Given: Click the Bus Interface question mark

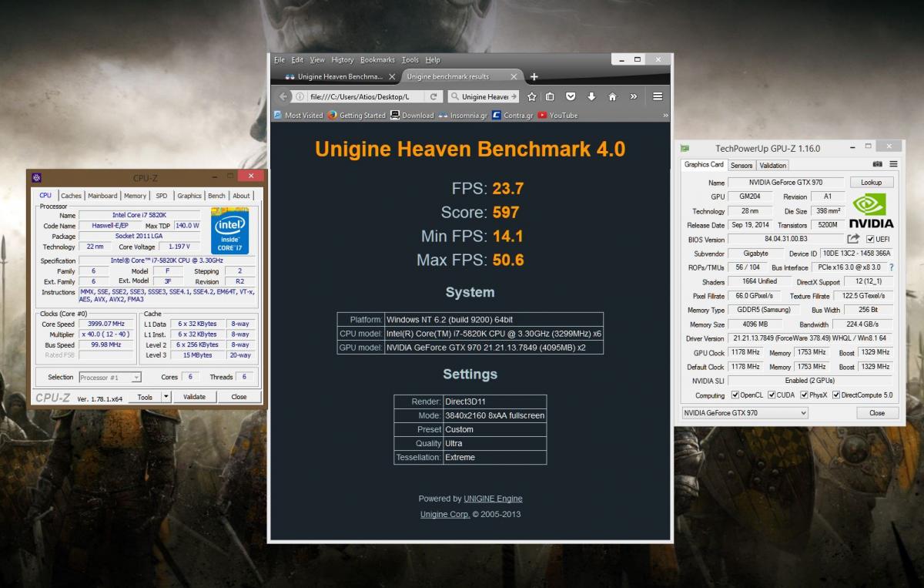Looking at the screenshot, I should 891,267.
